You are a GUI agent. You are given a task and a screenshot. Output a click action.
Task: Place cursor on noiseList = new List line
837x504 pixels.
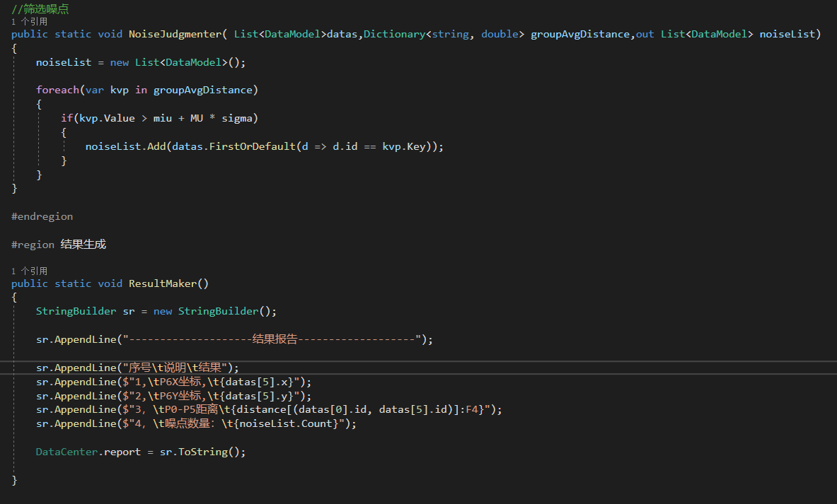(141, 62)
